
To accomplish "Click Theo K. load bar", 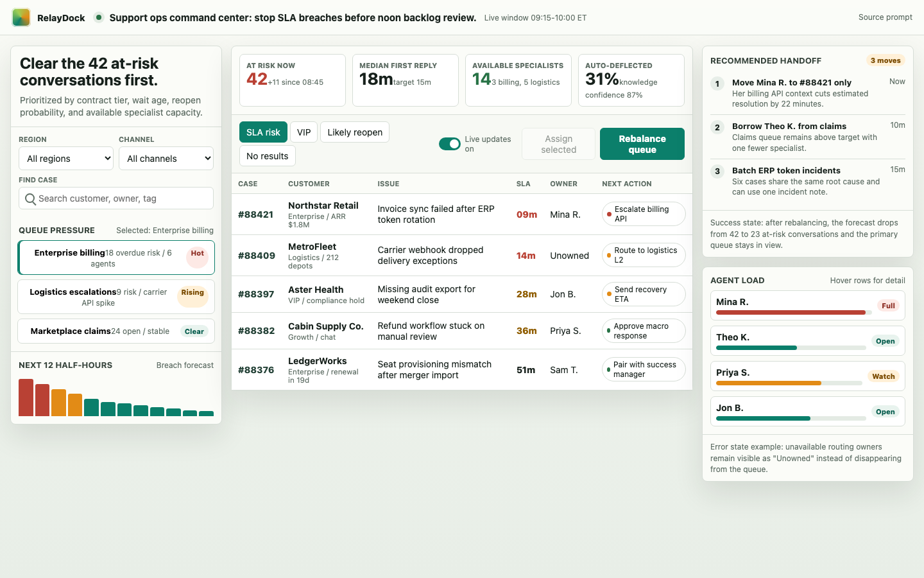I will [x=791, y=348].
